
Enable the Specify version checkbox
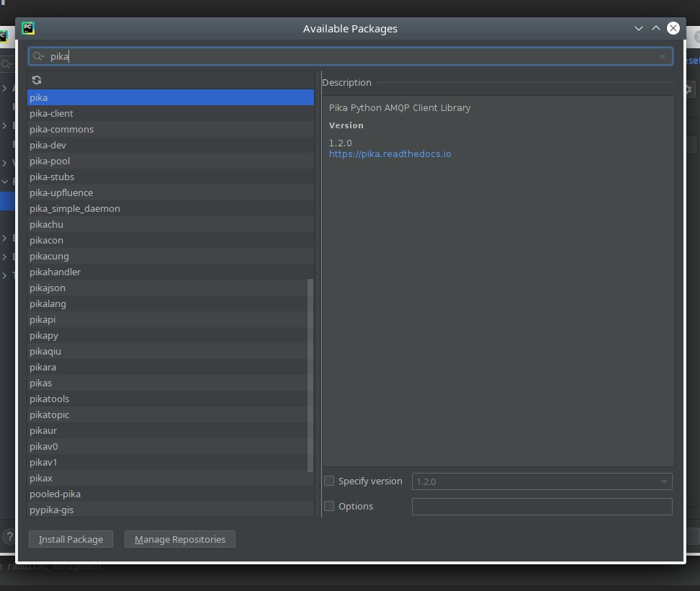329,481
